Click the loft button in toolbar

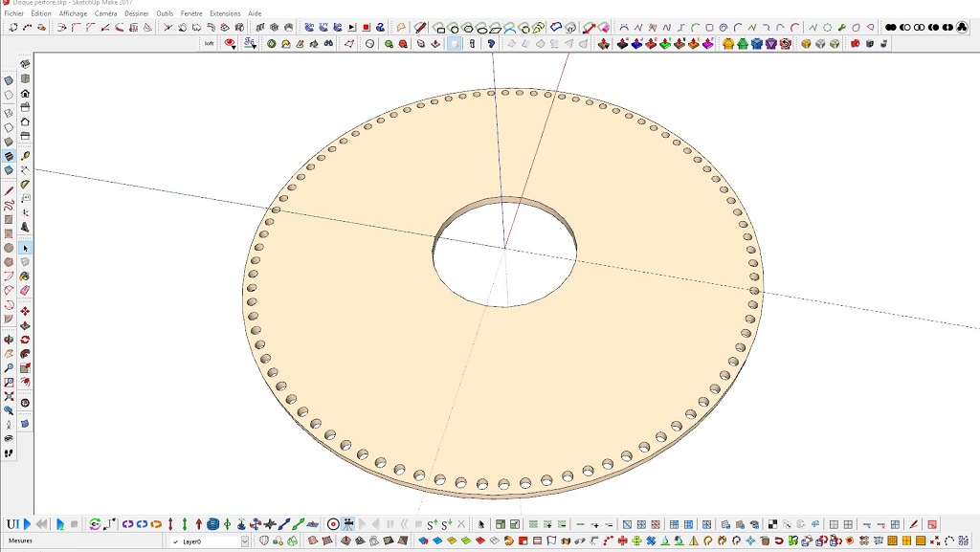pyautogui.click(x=210, y=44)
